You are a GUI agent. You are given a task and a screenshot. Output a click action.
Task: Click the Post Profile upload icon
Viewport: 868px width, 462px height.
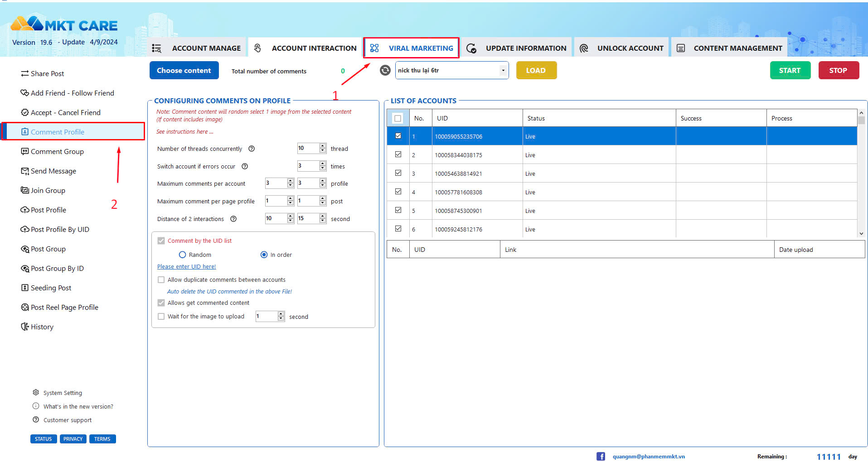click(x=25, y=210)
